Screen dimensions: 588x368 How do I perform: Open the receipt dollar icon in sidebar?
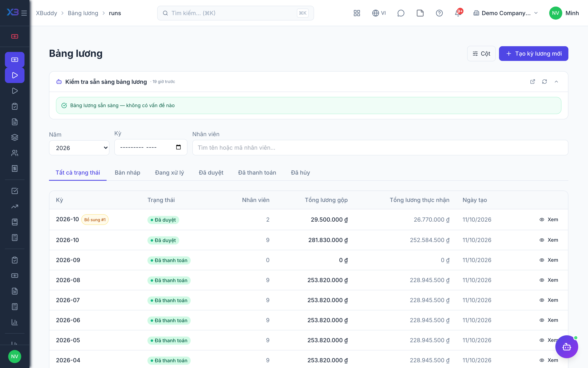pos(14,168)
